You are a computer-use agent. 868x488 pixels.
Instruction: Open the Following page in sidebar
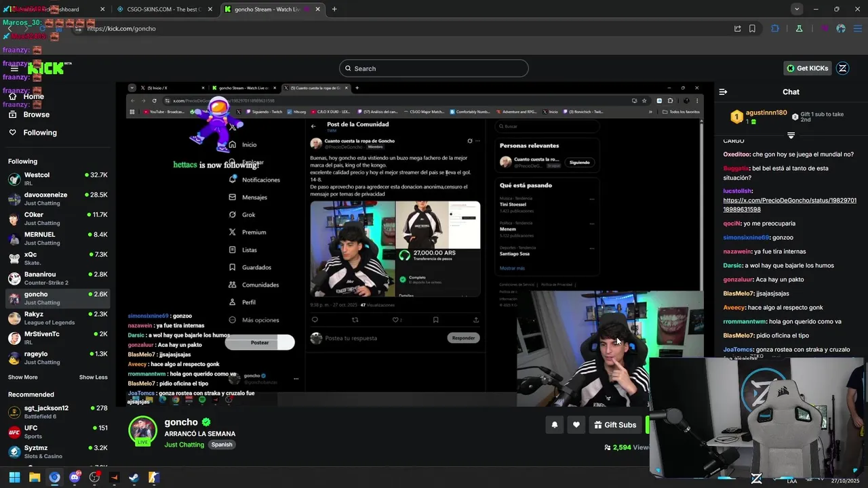pyautogui.click(x=40, y=133)
